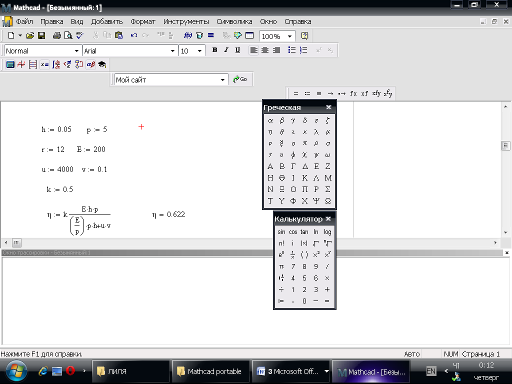Open the Matrix palette toolbar icon
This screenshot has width=512, height=384.
tap(33, 64)
